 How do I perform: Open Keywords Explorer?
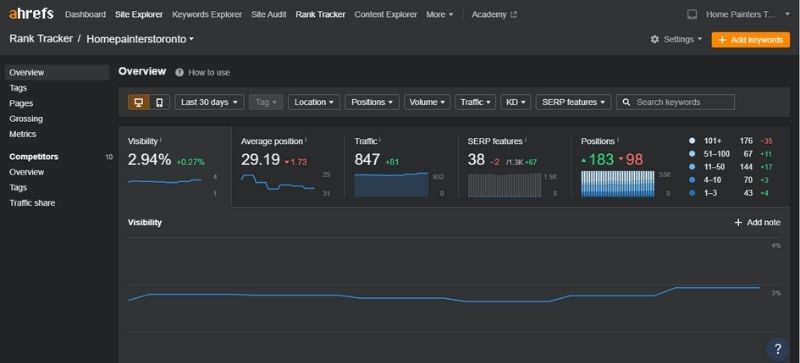click(x=207, y=14)
